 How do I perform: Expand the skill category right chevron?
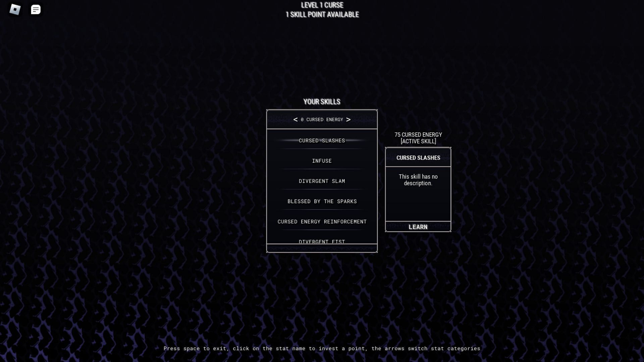pyautogui.click(x=348, y=119)
